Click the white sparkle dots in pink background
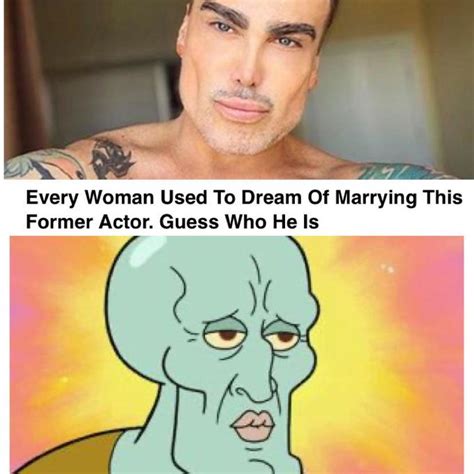474x474 pixels. [387, 267]
